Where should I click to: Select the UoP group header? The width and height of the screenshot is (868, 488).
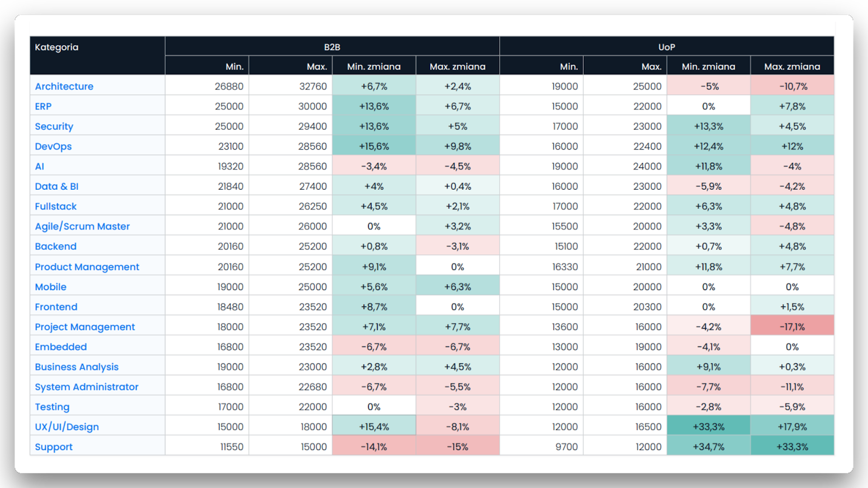[667, 47]
